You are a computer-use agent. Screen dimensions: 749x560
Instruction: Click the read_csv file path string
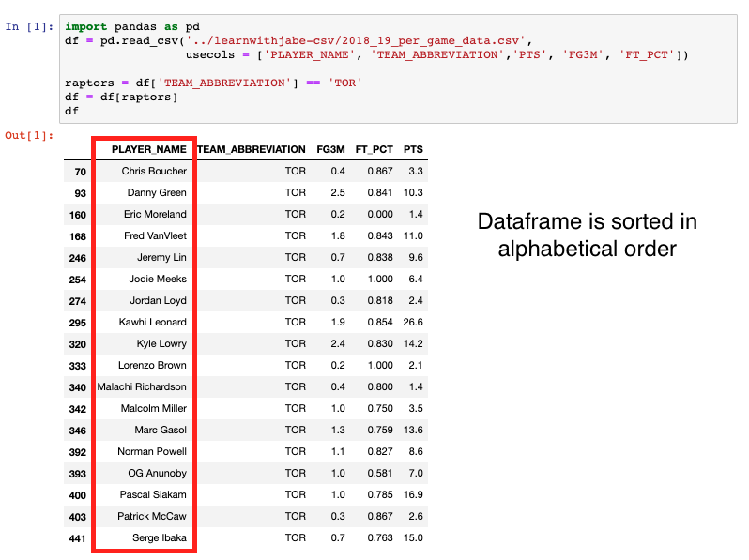tap(356, 40)
